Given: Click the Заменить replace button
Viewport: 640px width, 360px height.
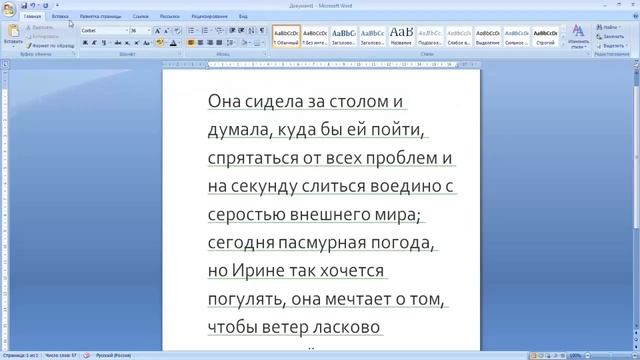Looking at the screenshot, I should point(610,36).
